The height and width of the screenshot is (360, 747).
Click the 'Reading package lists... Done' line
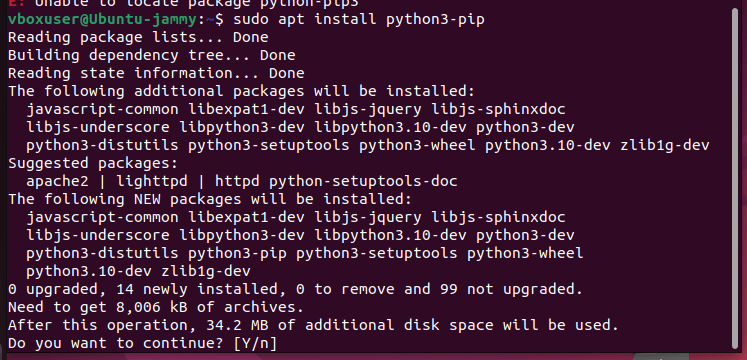138,37
